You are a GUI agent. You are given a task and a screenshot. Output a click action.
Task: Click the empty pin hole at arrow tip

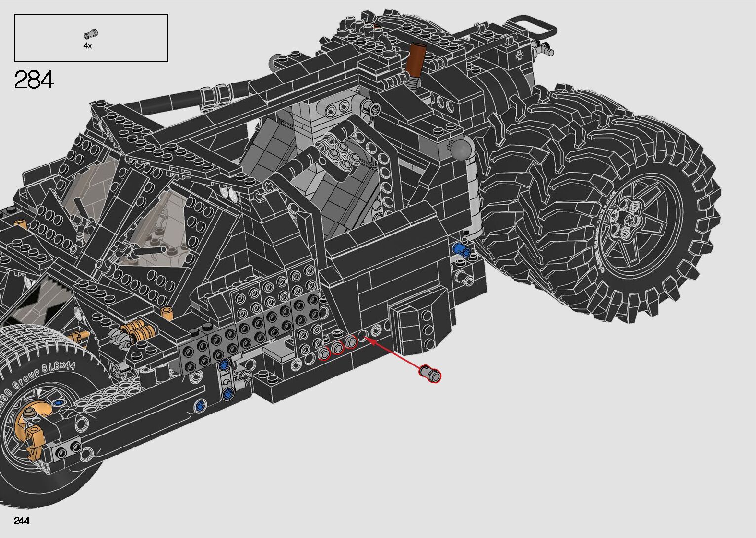point(362,336)
